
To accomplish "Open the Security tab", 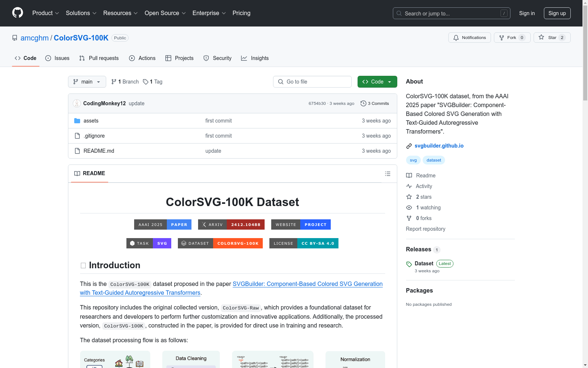I will pos(218,58).
